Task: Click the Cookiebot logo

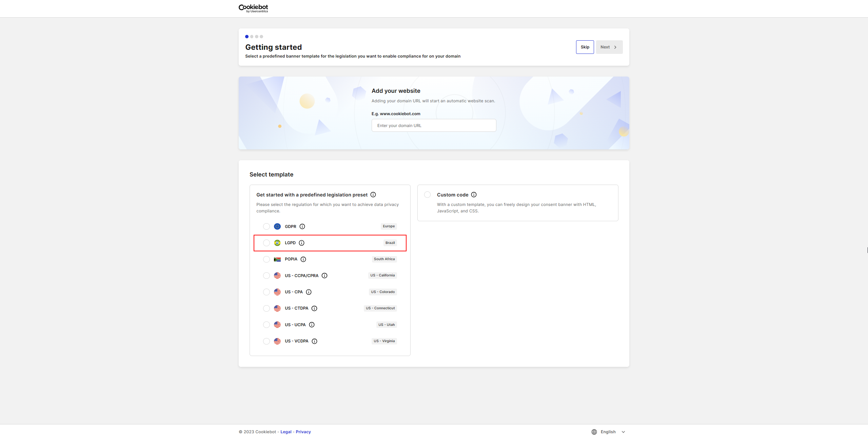Action: tap(253, 8)
